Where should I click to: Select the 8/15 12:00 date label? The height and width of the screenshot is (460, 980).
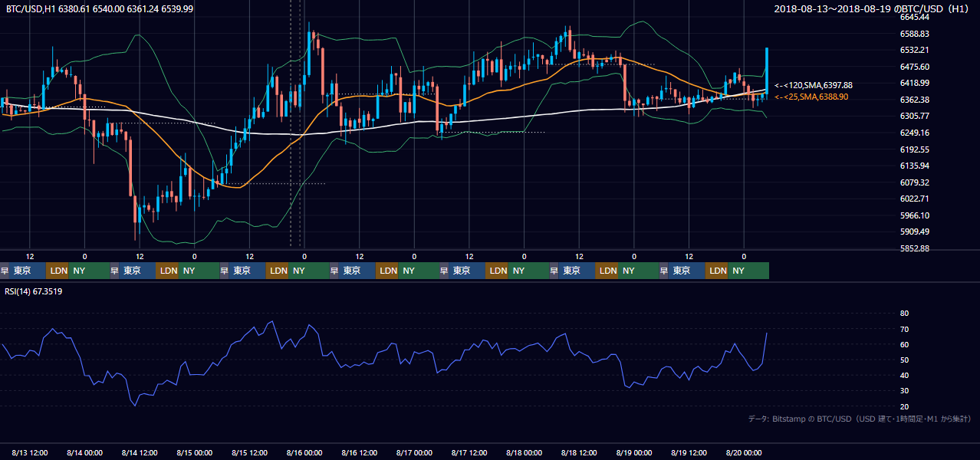click(249, 453)
